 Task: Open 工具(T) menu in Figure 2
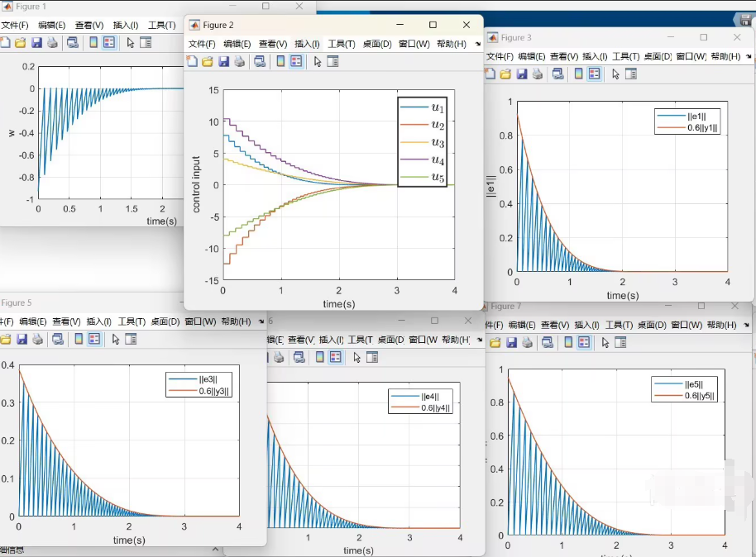click(342, 44)
